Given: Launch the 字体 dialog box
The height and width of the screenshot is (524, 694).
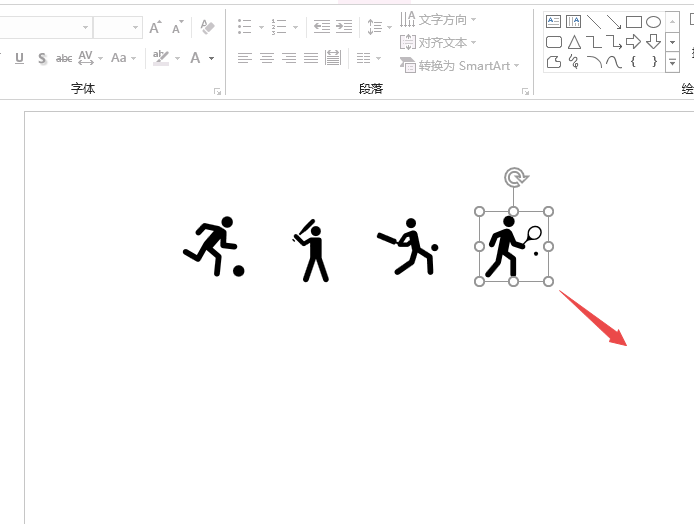Looking at the screenshot, I should 217,91.
